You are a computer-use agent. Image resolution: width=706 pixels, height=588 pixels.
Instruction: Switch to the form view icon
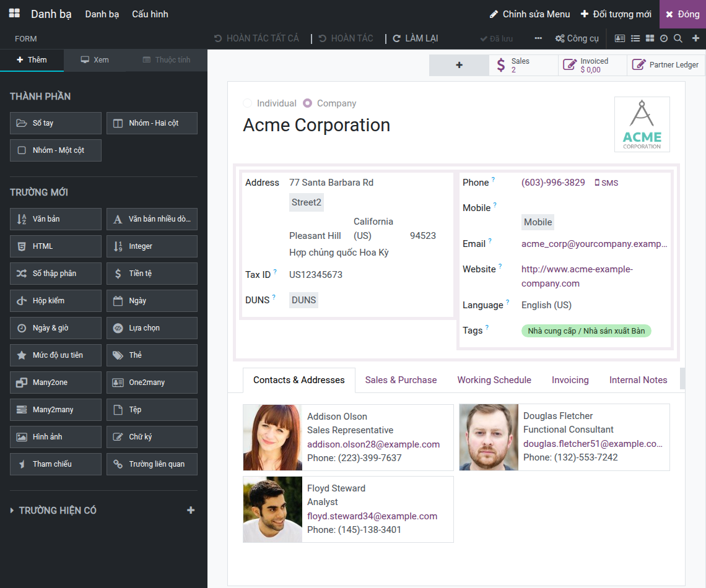[620, 39]
